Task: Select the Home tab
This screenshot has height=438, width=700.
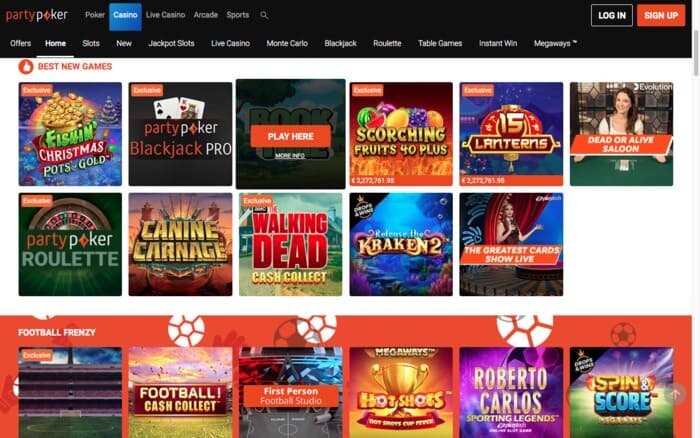Action: tap(55, 43)
